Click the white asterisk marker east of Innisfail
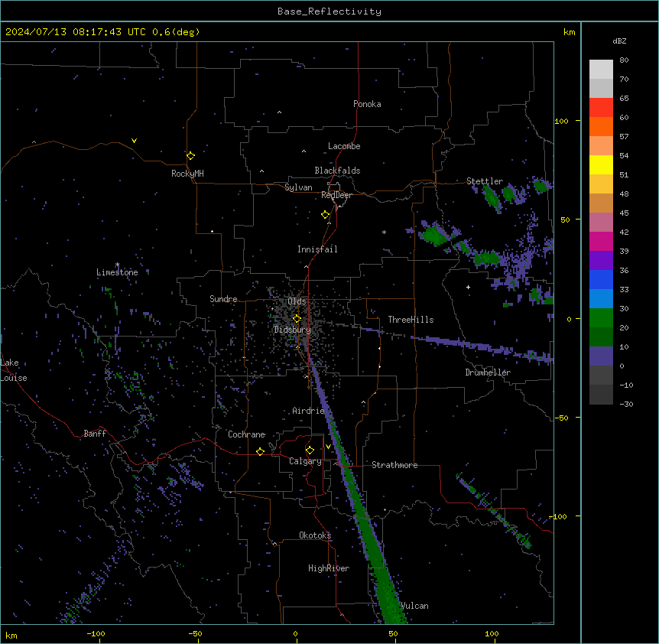Viewport: 659px width, 644px height. [384, 233]
